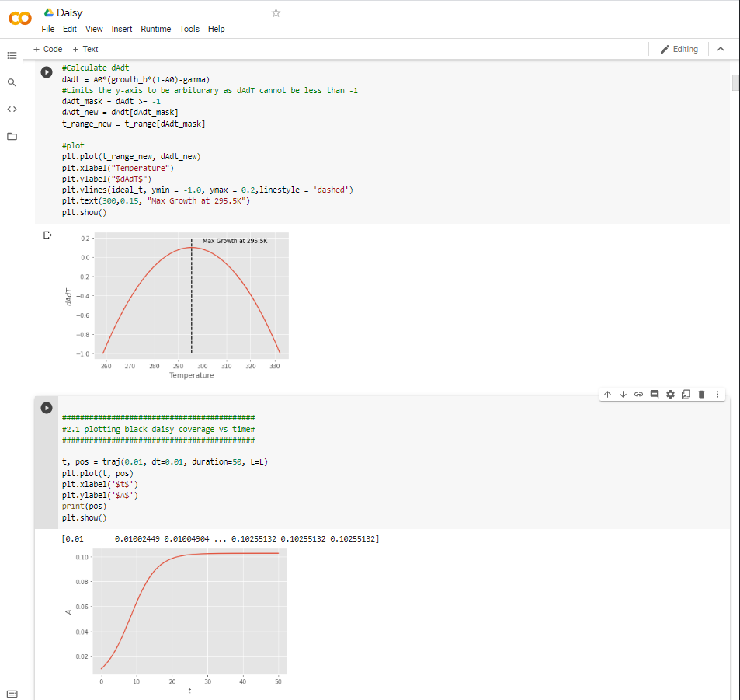This screenshot has height=700, width=740.
Task: Click the 'plt.plot(t, pos)' code line
Action: pyautogui.click(x=98, y=473)
